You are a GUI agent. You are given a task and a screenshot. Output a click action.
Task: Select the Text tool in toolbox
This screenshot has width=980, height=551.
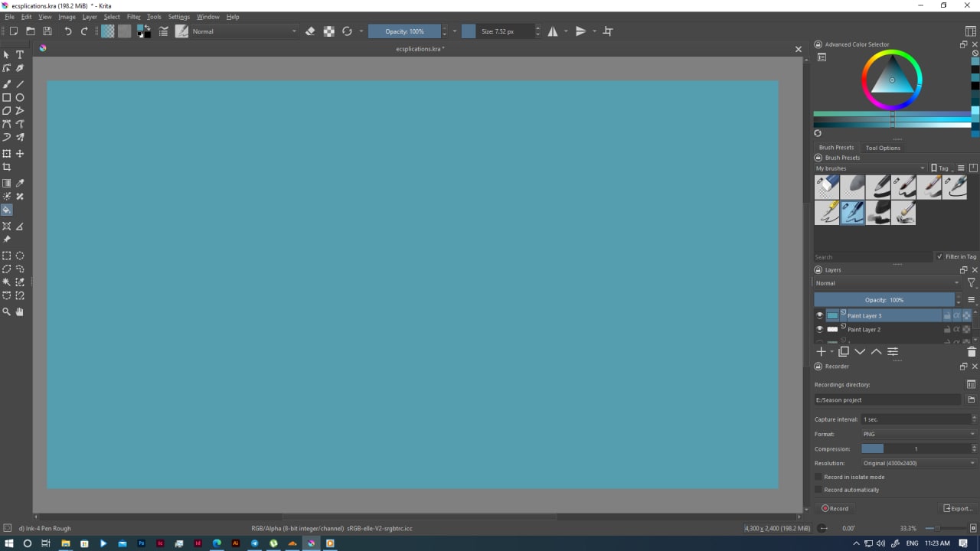(20, 55)
